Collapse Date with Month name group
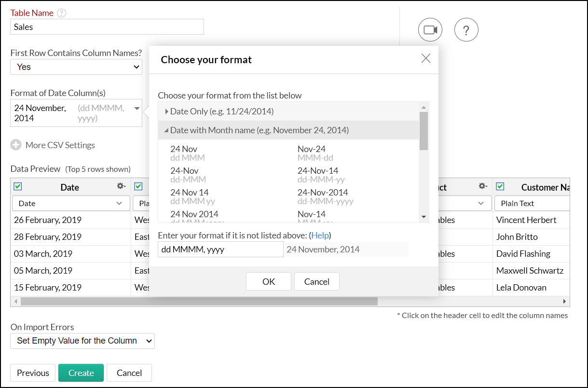 pyautogui.click(x=166, y=130)
